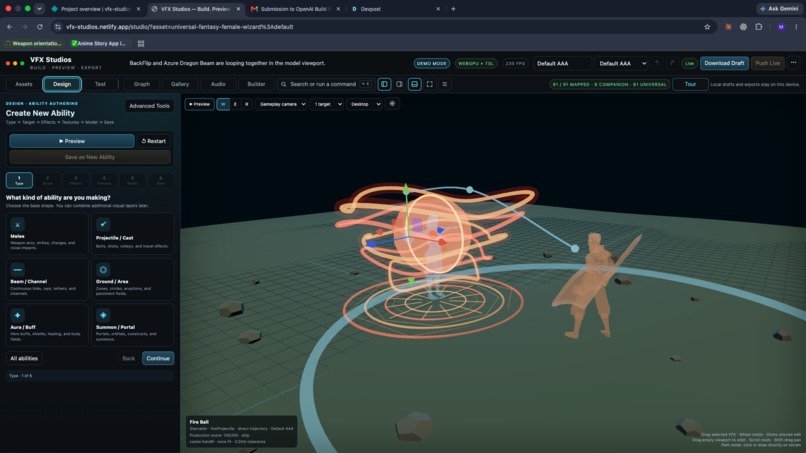Switch to the Test tab
This screenshot has width=806, height=453.
(x=100, y=84)
